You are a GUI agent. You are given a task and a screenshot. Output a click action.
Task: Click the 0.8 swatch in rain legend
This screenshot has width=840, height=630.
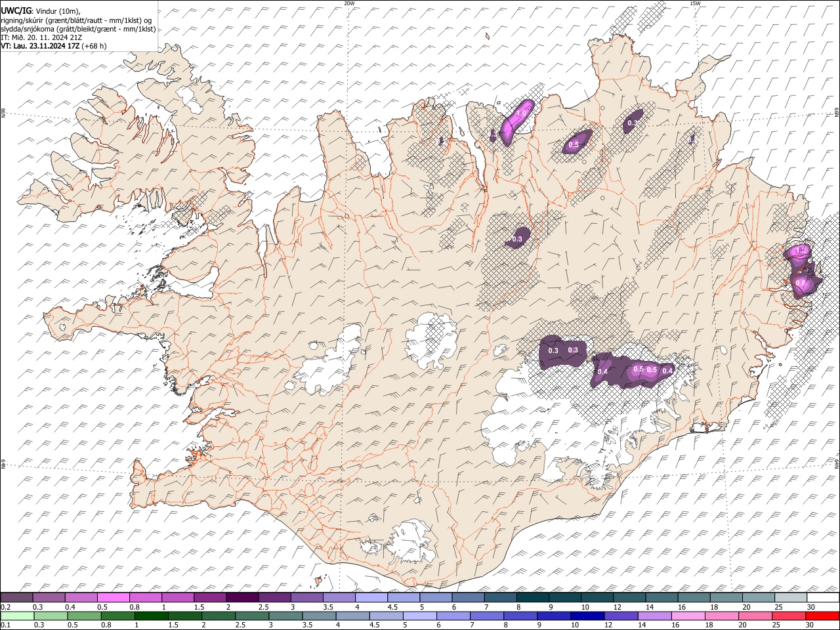(118, 616)
